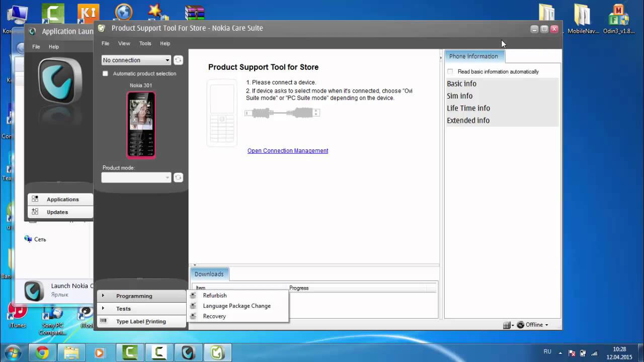Open the Offline status dropdown arrow
The height and width of the screenshot is (362, 644).
pos(546,325)
